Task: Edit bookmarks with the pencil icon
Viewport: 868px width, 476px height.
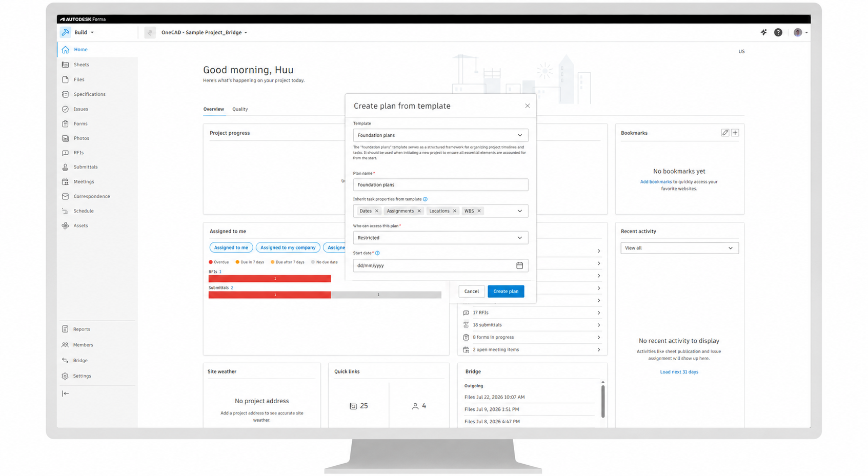Action: pos(725,133)
